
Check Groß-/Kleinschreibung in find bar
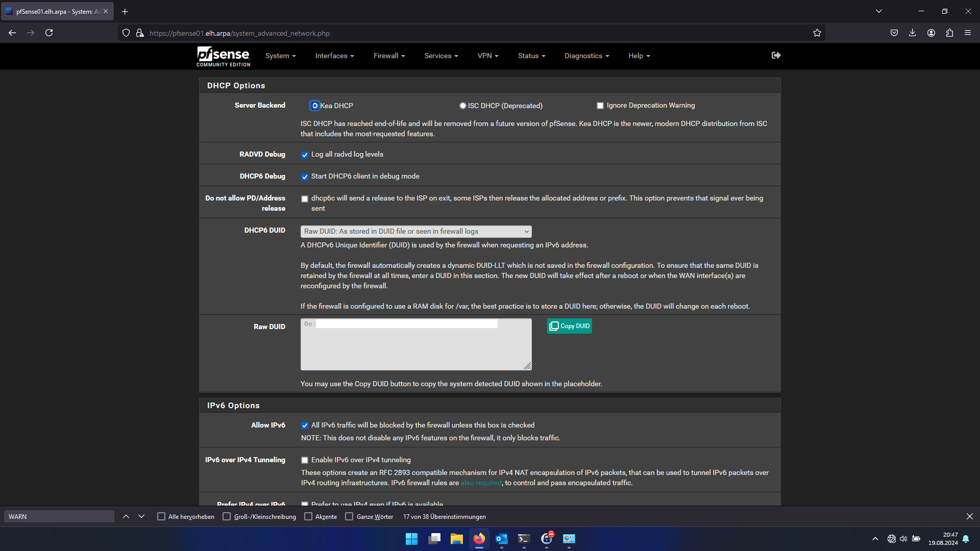point(227,516)
